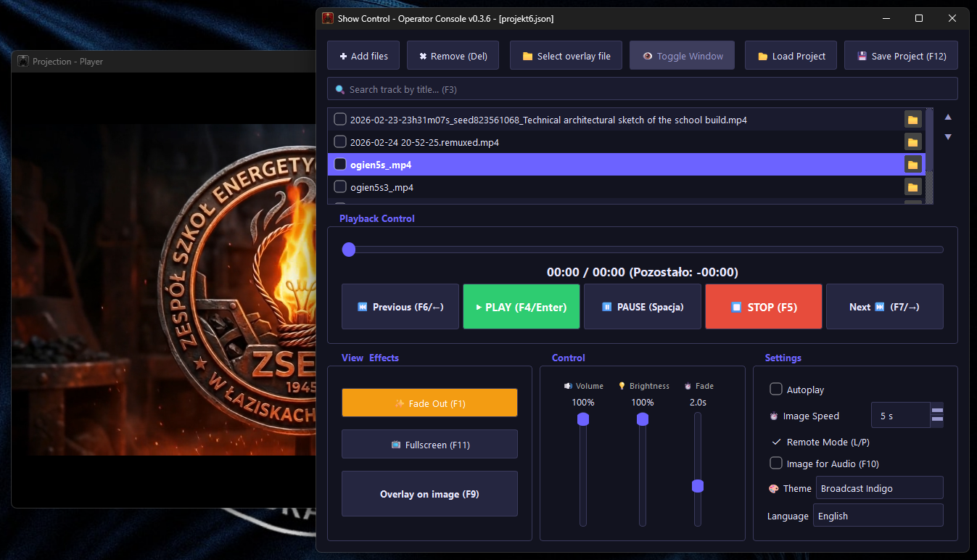
Task: Increase Image Speed with the upper stepper button
Action: tap(937, 410)
